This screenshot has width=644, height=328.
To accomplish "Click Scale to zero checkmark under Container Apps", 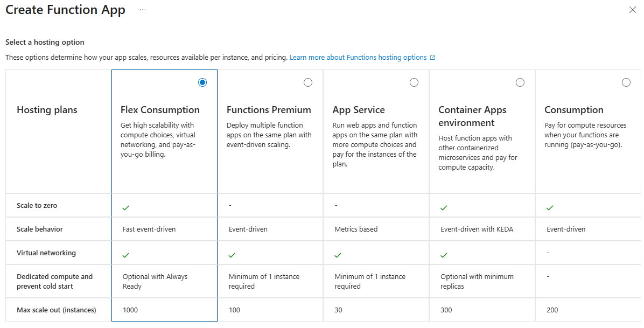I will 444,207.
